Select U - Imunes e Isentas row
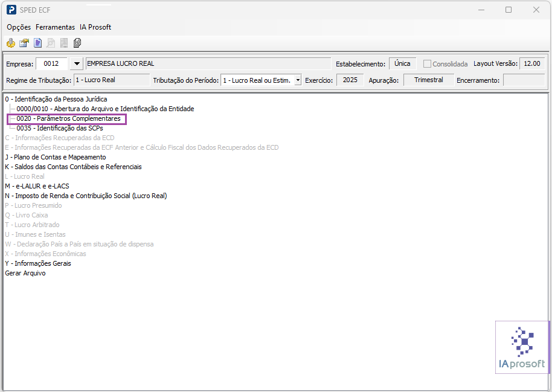Screen dimensions: 552x392 [35, 234]
